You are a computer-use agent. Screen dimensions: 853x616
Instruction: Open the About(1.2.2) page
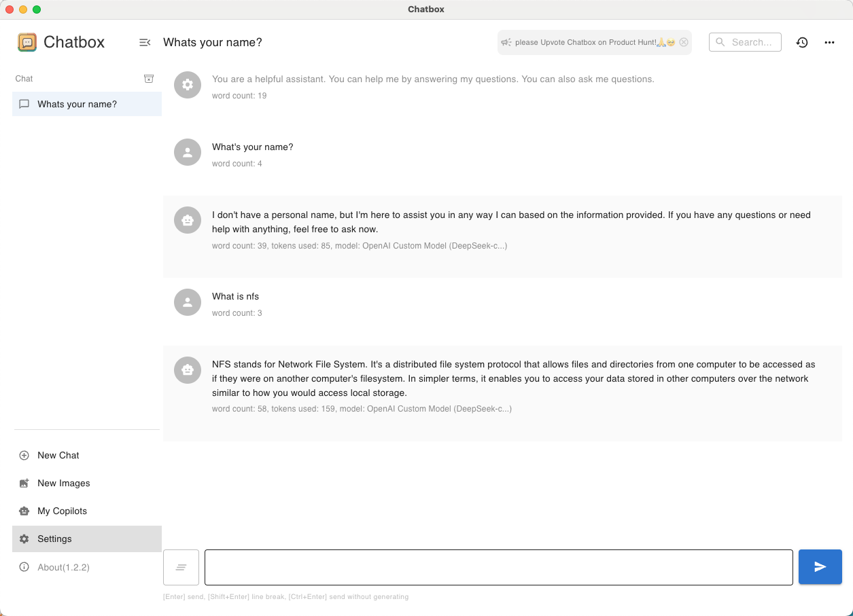click(63, 567)
